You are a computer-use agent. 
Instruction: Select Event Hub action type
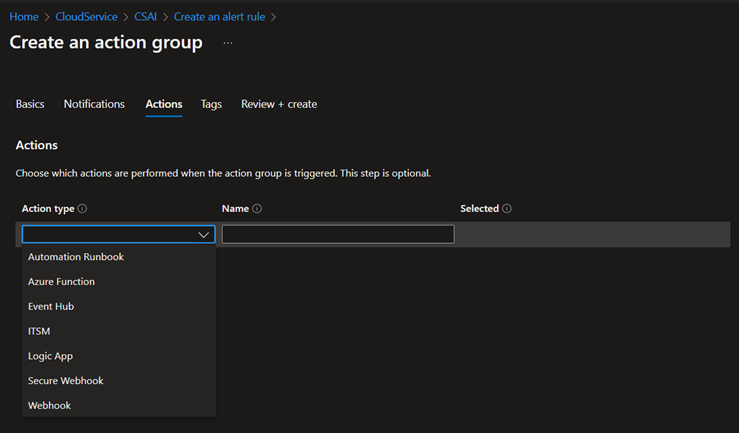pos(119,306)
